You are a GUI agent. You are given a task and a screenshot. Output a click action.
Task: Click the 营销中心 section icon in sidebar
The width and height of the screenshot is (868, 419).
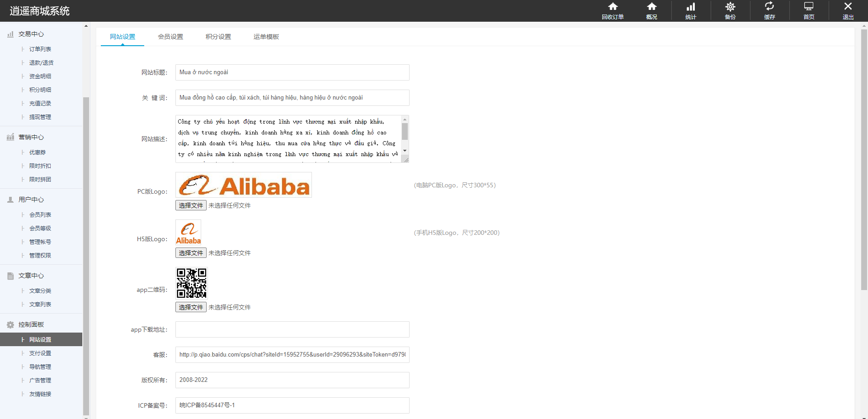[10, 137]
